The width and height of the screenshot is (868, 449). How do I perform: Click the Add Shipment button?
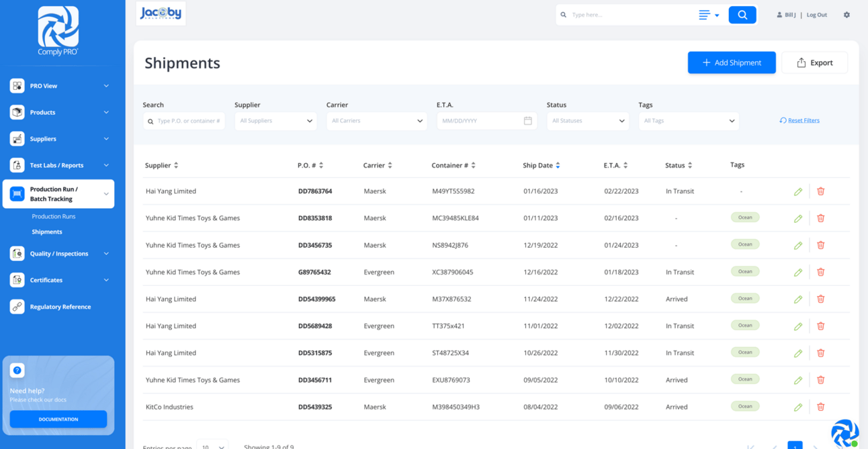tap(731, 62)
